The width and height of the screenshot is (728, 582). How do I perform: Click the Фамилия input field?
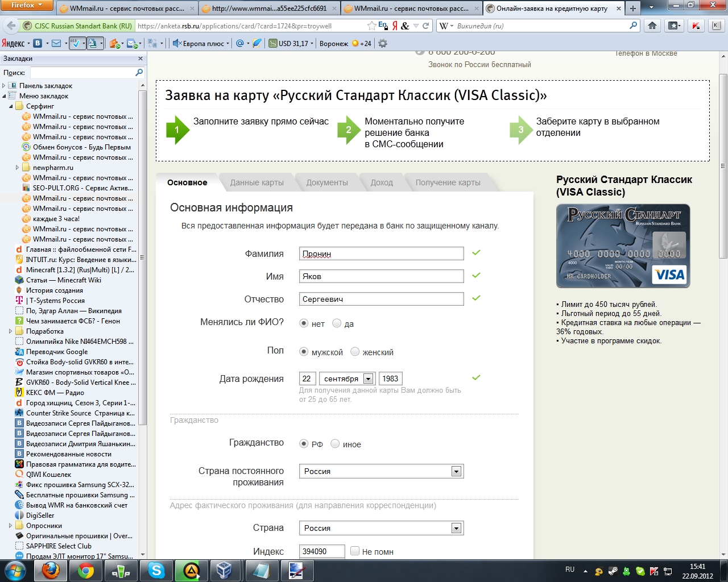(381, 253)
